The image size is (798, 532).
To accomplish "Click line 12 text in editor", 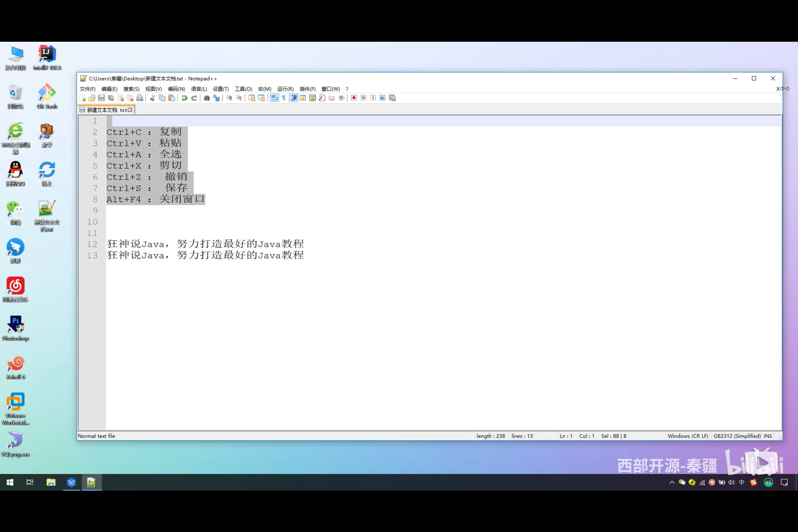I will tap(205, 244).
